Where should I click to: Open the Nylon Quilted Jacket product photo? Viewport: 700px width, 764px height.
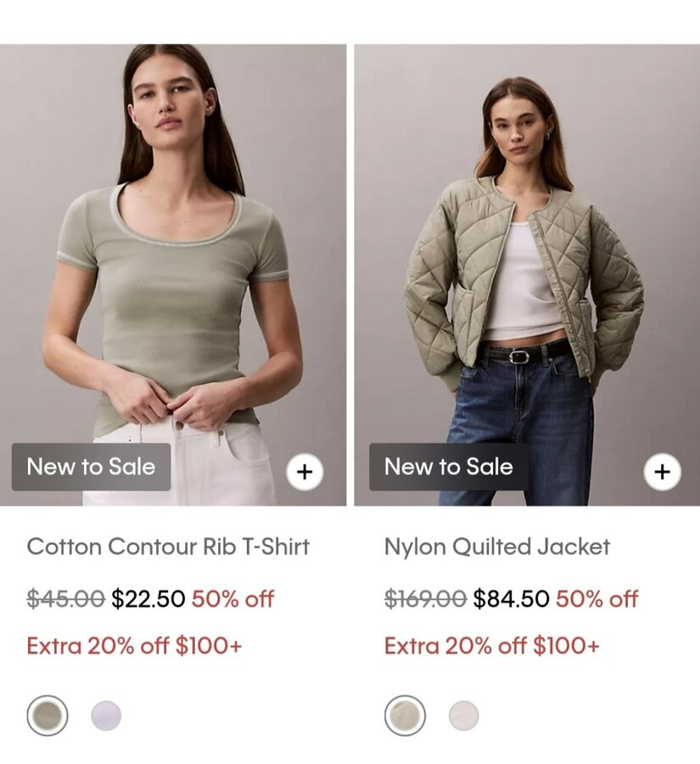pos(527,275)
